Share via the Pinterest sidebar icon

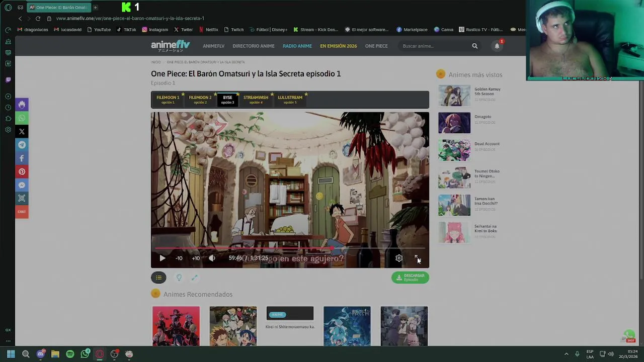[x=22, y=172]
